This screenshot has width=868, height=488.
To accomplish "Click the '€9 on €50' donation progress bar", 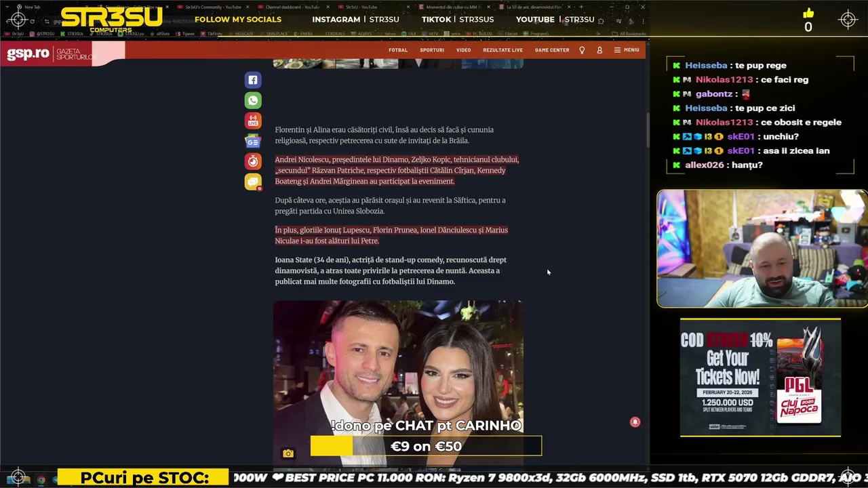I will [426, 446].
